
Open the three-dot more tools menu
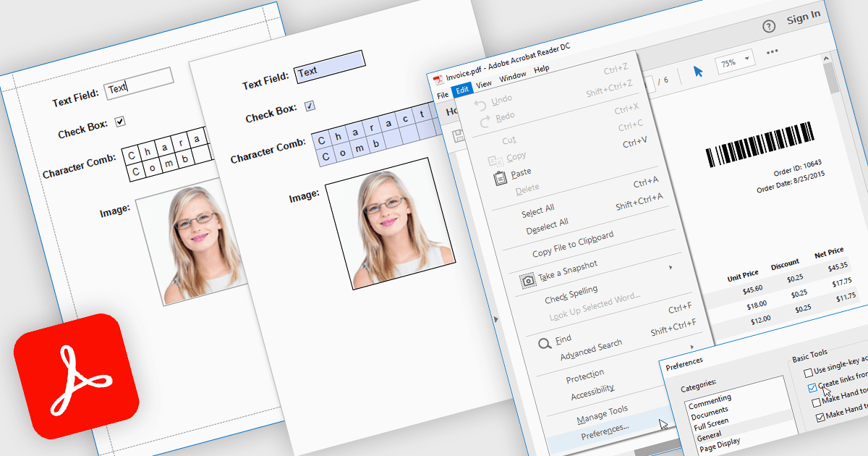(x=772, y=51)
